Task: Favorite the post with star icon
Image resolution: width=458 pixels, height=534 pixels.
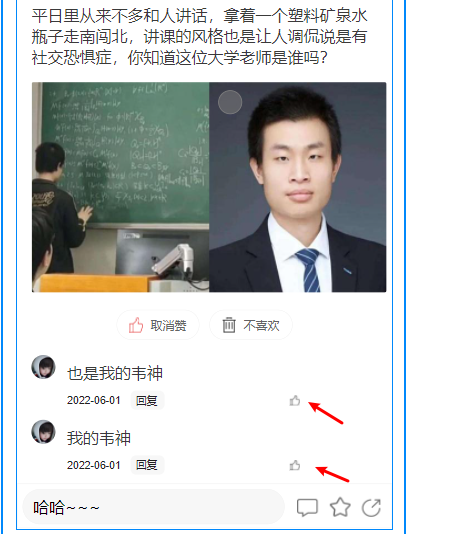Action: [x=340, y=507]
